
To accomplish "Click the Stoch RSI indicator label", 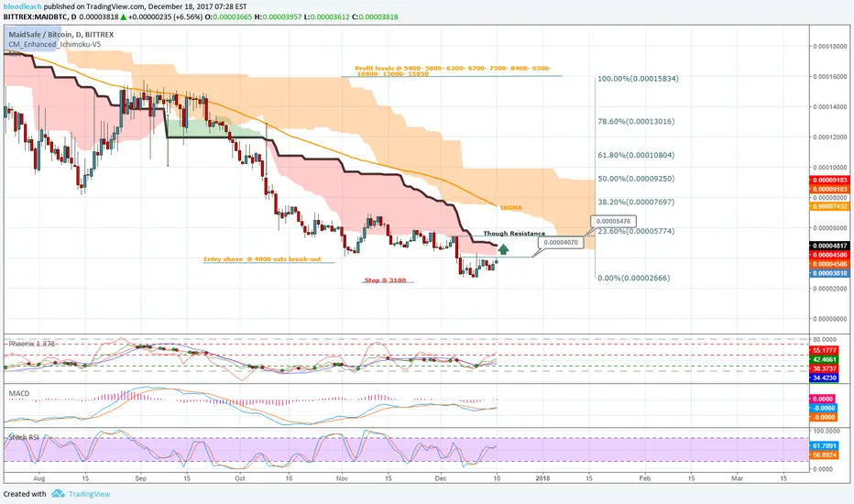I will click(24, 437).
